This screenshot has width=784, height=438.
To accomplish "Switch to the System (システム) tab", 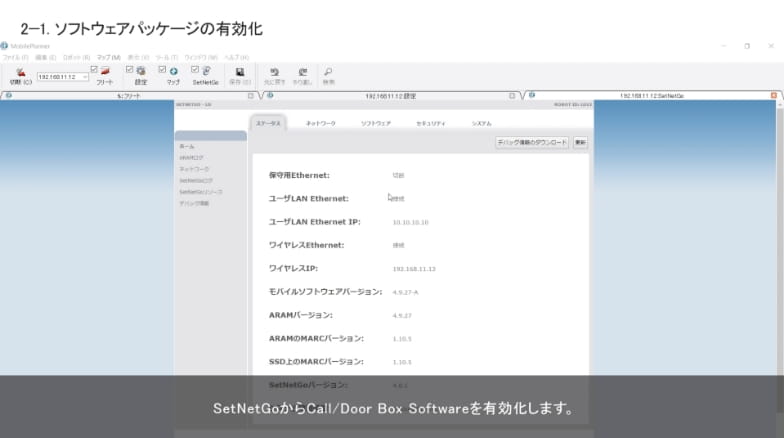I will click(x=482, y=123).
